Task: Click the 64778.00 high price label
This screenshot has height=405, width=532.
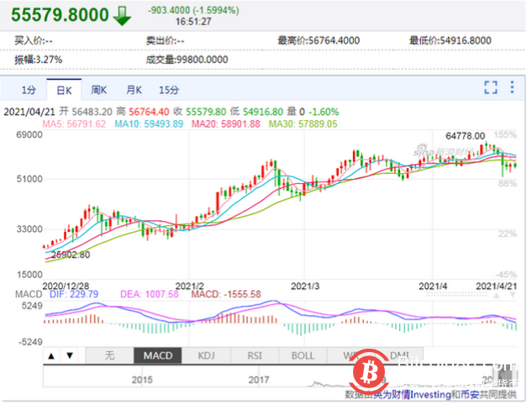Action: pyautogui.click(x=465, y=136)
